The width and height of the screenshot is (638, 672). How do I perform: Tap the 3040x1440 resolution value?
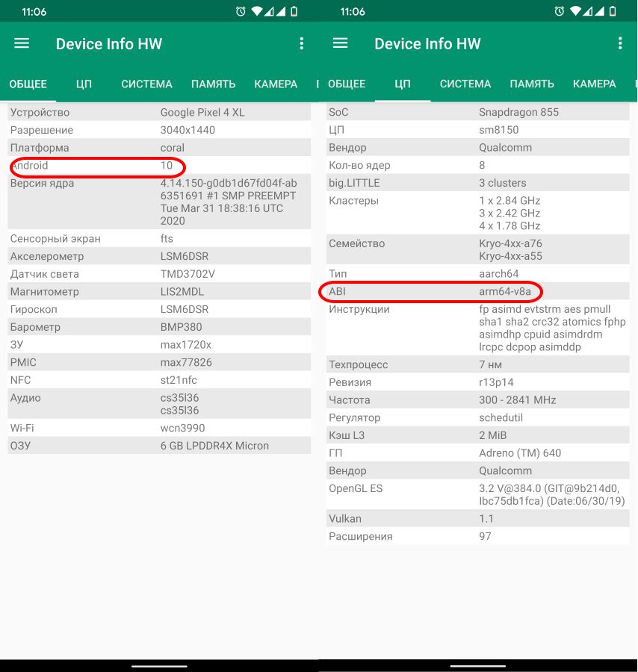188,130
